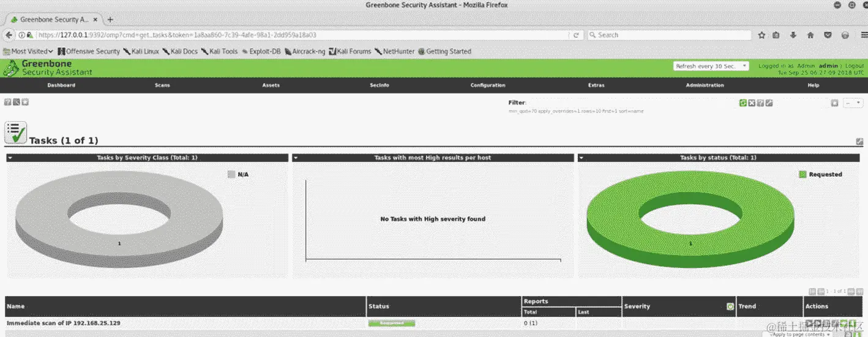Open Kali Docs bookmark
Viewport: 868px width, 337px height.
180,51
